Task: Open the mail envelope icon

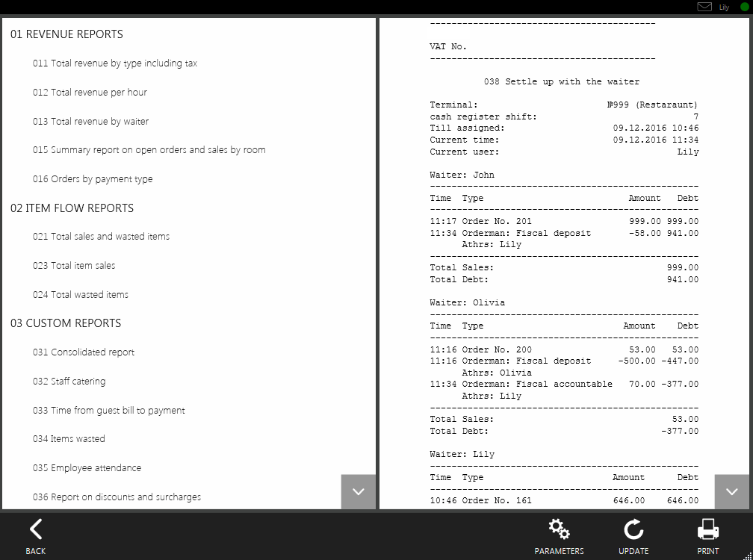Action: pyautogui.click(x=704, y=7)
